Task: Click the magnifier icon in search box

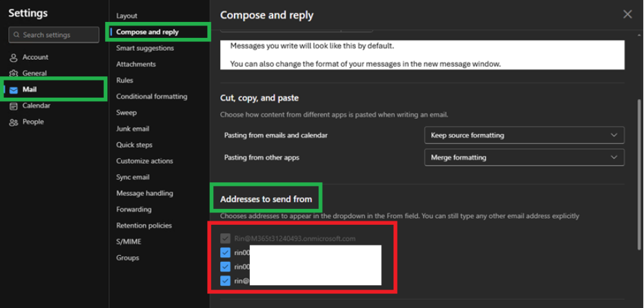Action: (x=17, y=35)
